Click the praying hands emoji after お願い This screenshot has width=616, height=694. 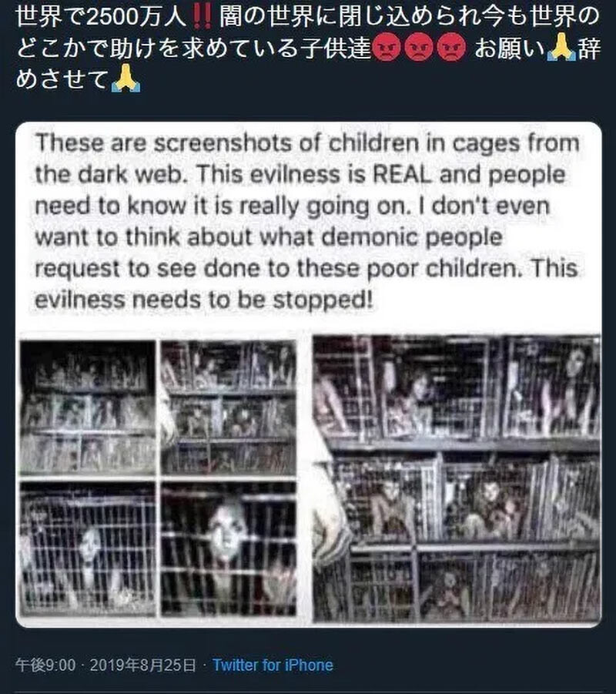(x=561, y=49)
